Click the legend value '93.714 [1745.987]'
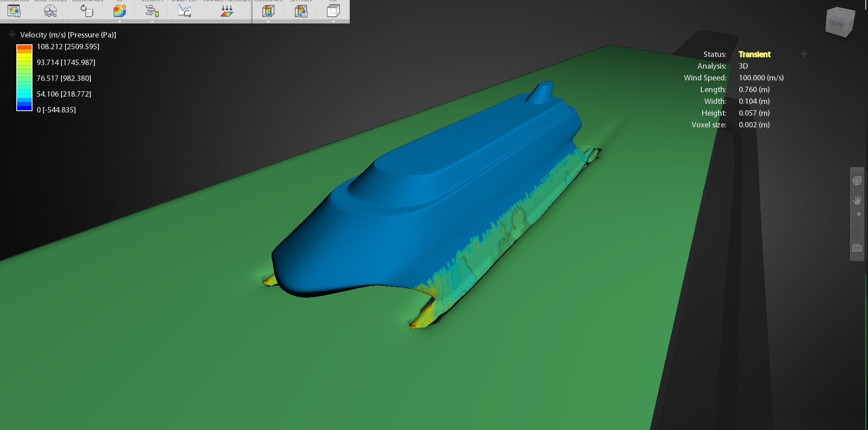The width and height of the screenshot is (868, 430). [66, 62]
